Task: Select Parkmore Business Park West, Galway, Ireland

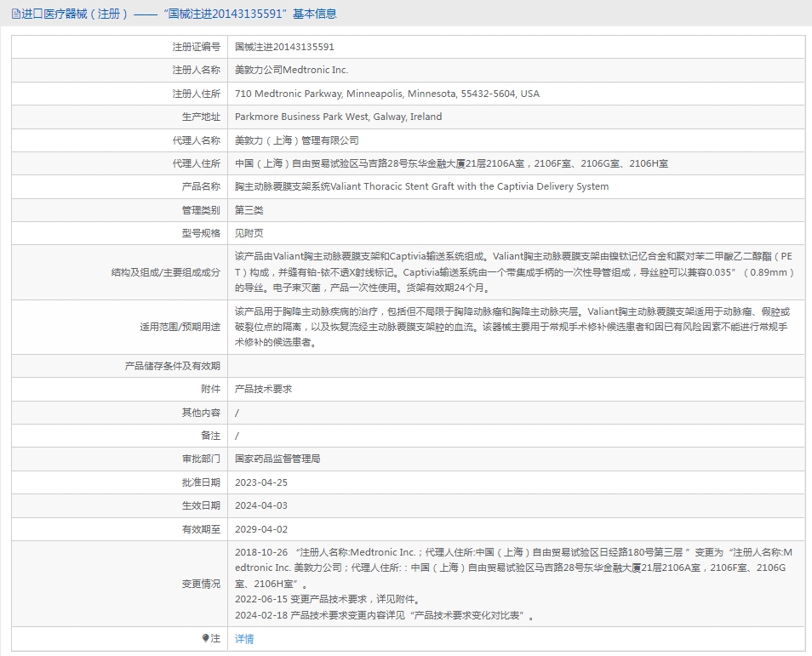Action: 338,117
